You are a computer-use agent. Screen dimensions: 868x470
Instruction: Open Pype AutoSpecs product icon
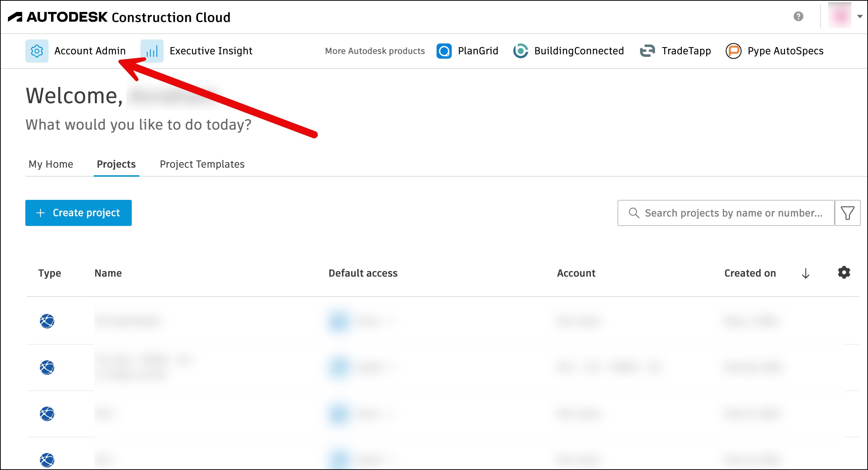tap(733, 51)
